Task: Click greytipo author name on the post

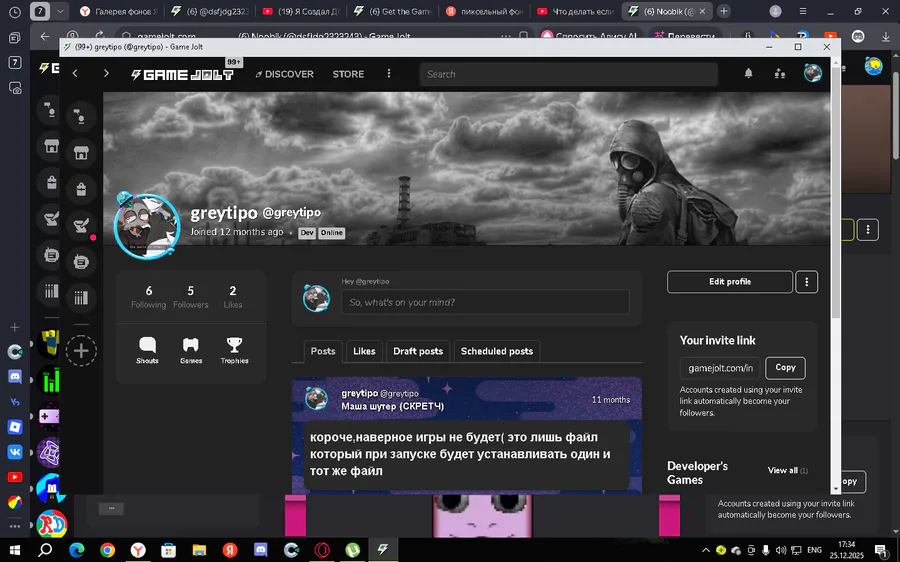Action: (x=359, y=393)
